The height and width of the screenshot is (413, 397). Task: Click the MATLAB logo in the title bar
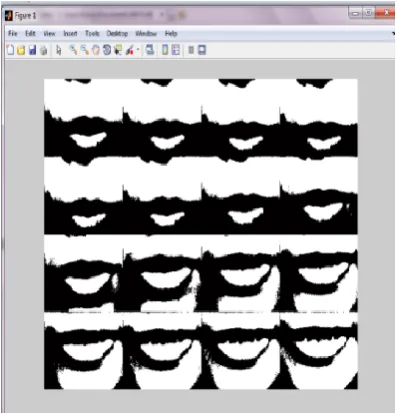click(x=9, y=16)
